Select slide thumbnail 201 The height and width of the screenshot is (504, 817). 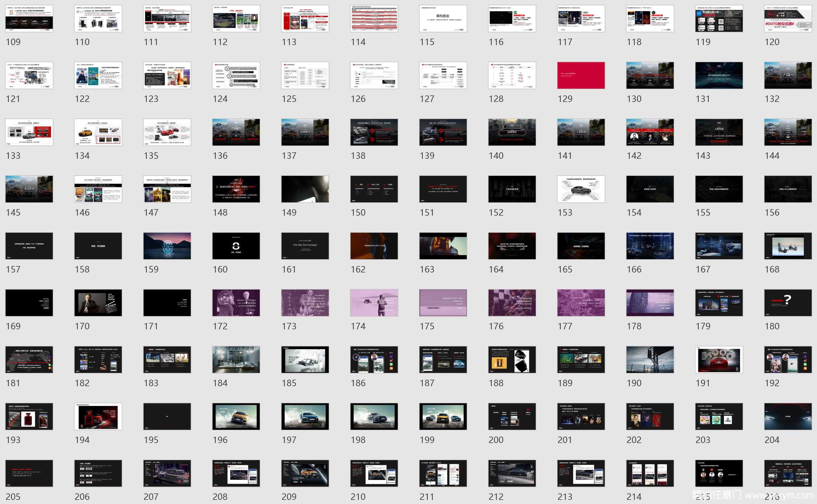[581, 416]
